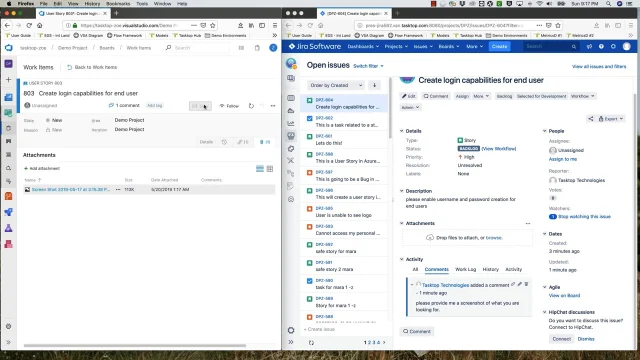Open Jira project settings gear in sidebar
The width and height of the screenshot is (640, 360).
click(x=291, y=330)
